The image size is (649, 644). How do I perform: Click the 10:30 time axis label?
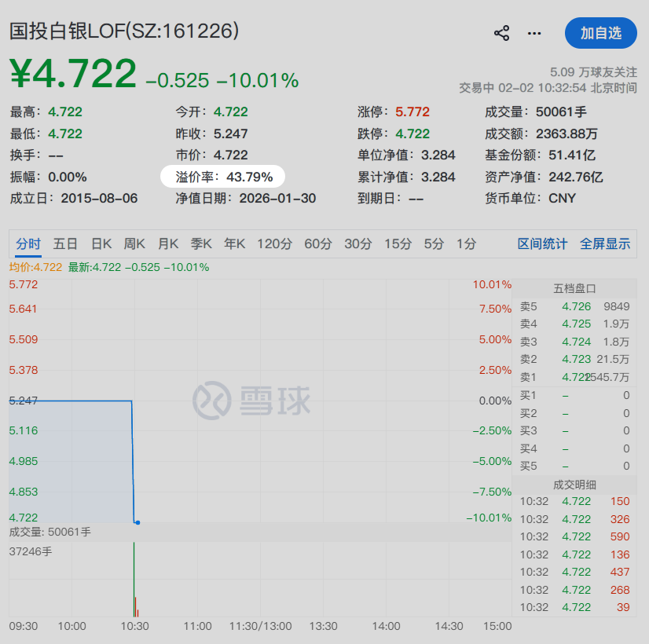pos(134,626)
